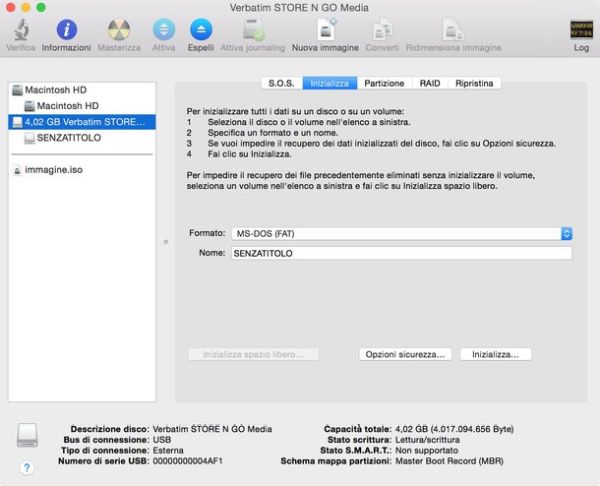Click the Masterizza burn disc icon
The image size is (600, 486).
pos(119,29)
